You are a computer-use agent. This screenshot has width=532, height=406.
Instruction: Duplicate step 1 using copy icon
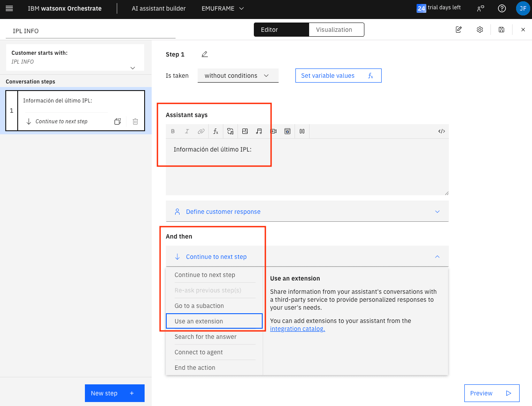(118, 121)
